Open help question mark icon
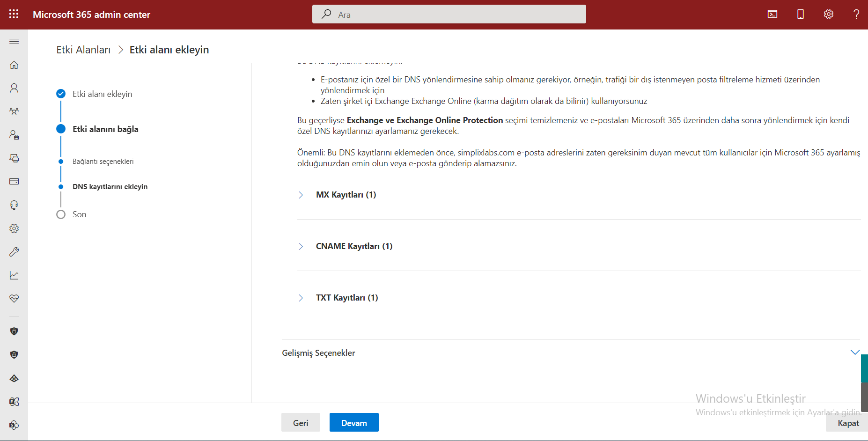The width and height of the screenshot is (868, 441). coord(856,14)
